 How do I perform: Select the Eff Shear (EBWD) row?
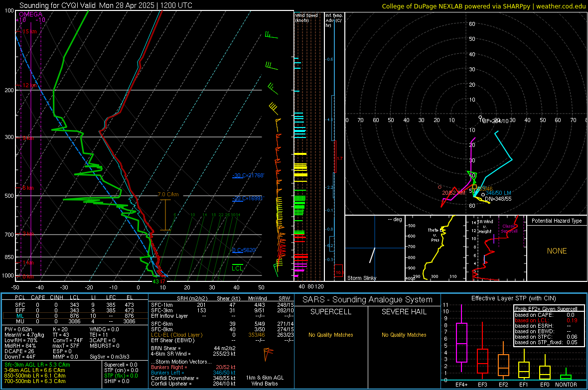pyautogui.click(x=222, y=340)
